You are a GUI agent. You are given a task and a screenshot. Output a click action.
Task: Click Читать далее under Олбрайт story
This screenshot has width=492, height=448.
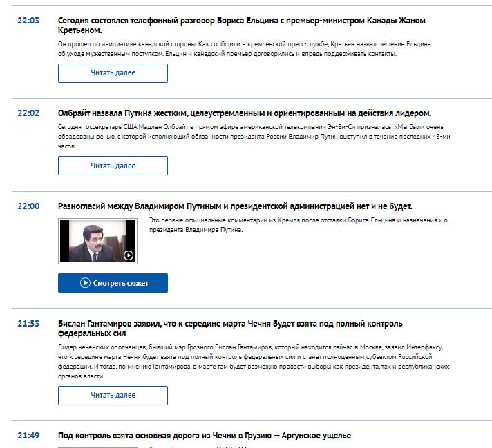tap(113, 166)
